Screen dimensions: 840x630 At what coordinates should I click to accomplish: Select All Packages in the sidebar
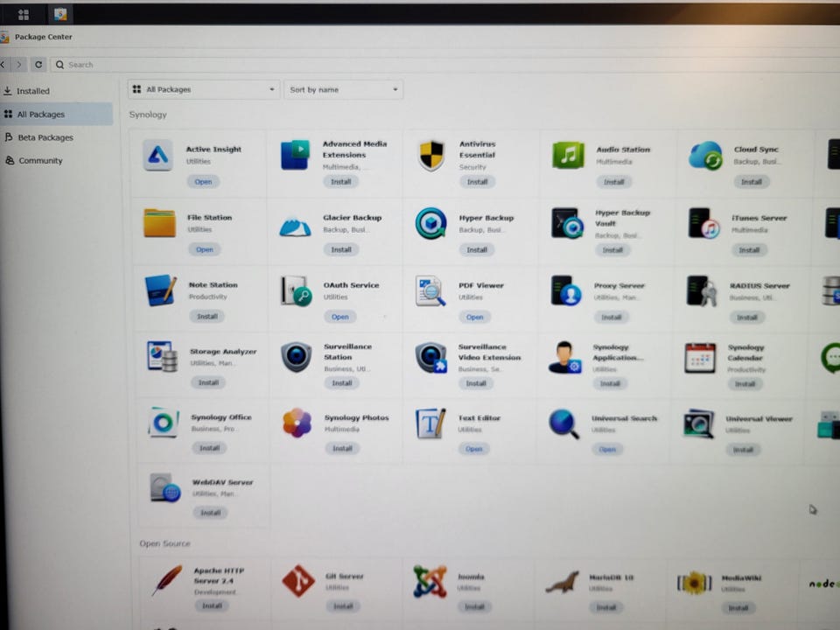coord(56,114)
